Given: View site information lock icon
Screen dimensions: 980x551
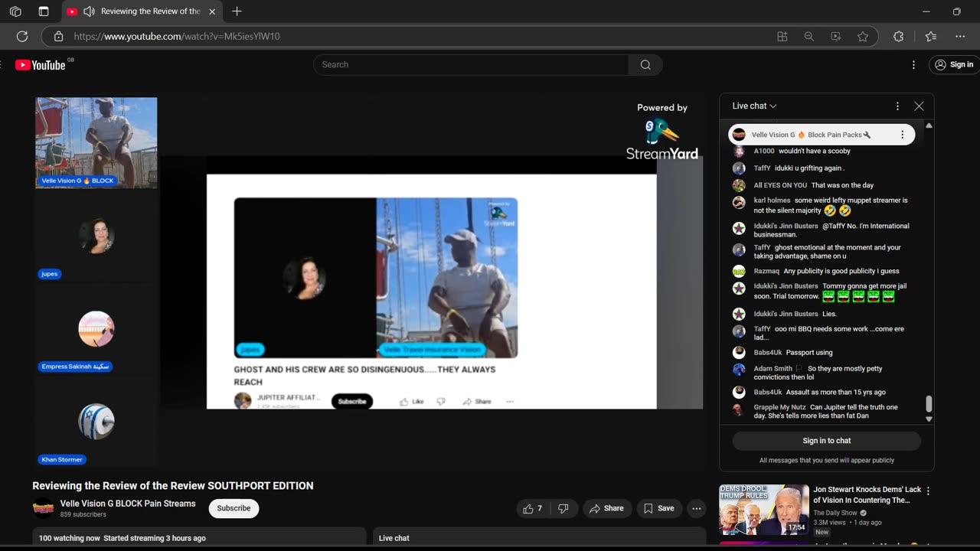Looking at the screenshot, I should click(x=58, y=36).
